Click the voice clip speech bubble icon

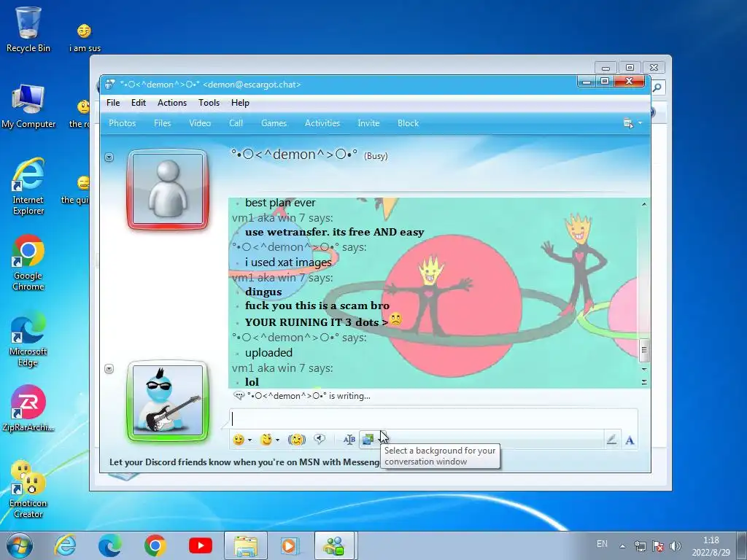[320, 439]
